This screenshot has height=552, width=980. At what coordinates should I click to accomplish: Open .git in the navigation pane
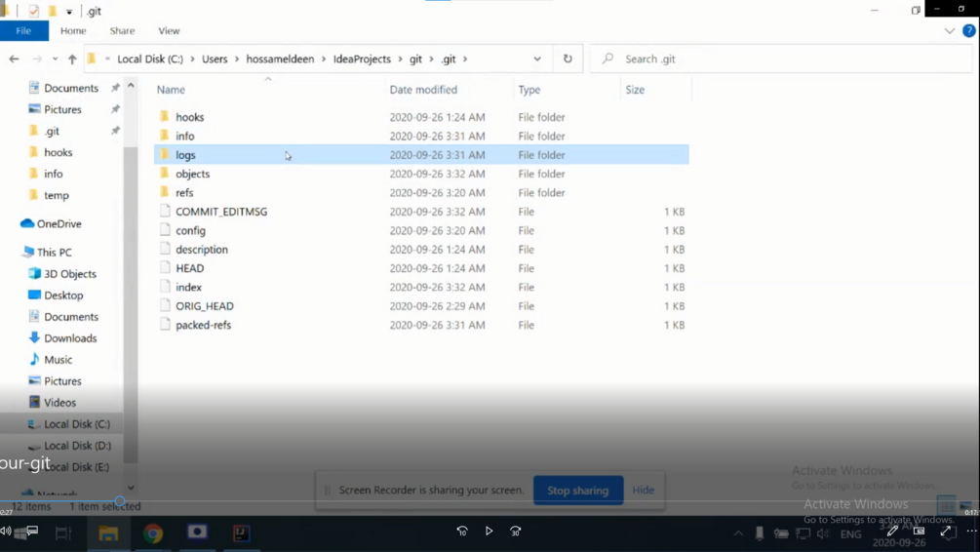[52, 131]
